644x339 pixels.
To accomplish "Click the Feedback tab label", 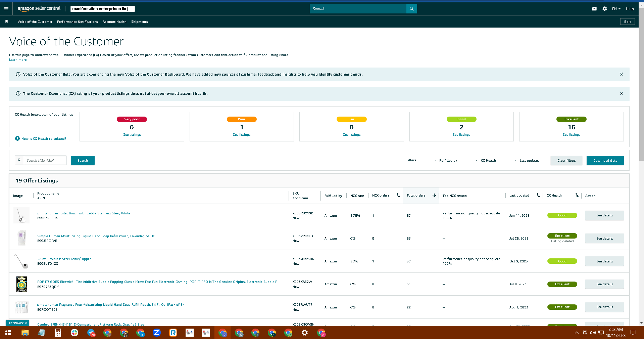I will [x=16, y=323].
